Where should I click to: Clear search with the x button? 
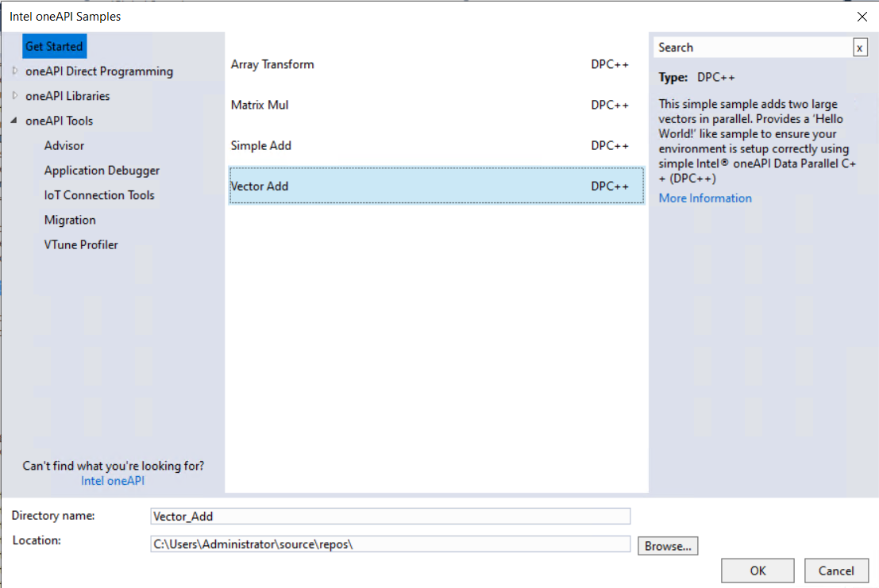(x=860, y=48)
